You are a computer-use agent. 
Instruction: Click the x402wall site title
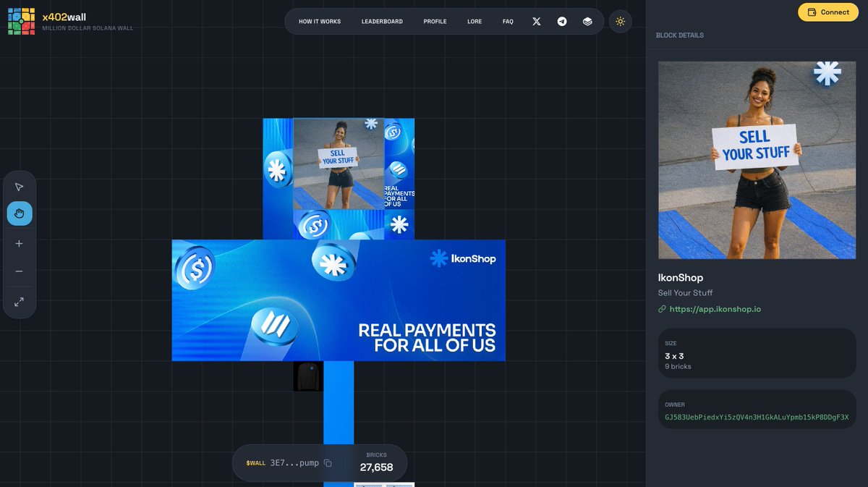pyautogui.click(x=64, y=17)
